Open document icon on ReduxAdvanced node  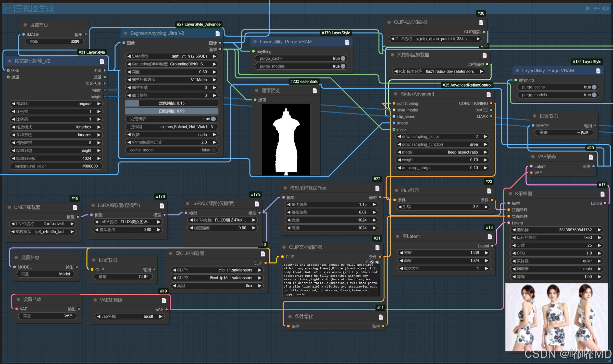click(488, 94)
